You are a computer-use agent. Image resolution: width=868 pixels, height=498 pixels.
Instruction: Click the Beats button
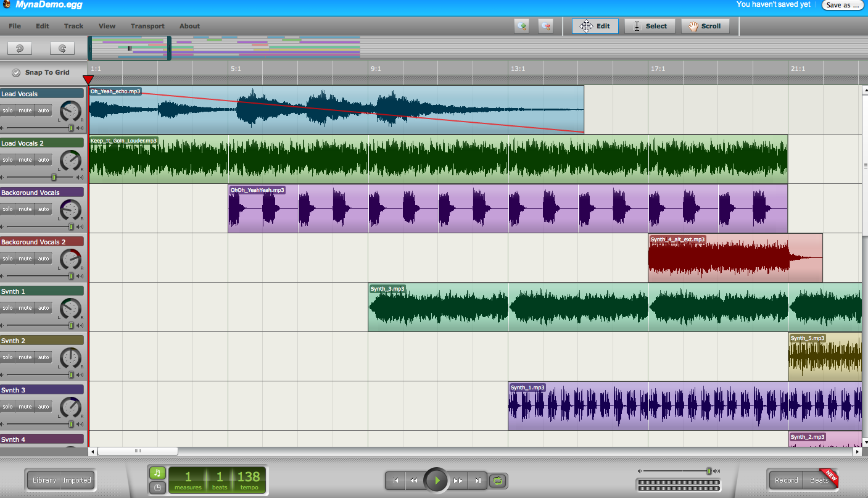tap(819, 480)
